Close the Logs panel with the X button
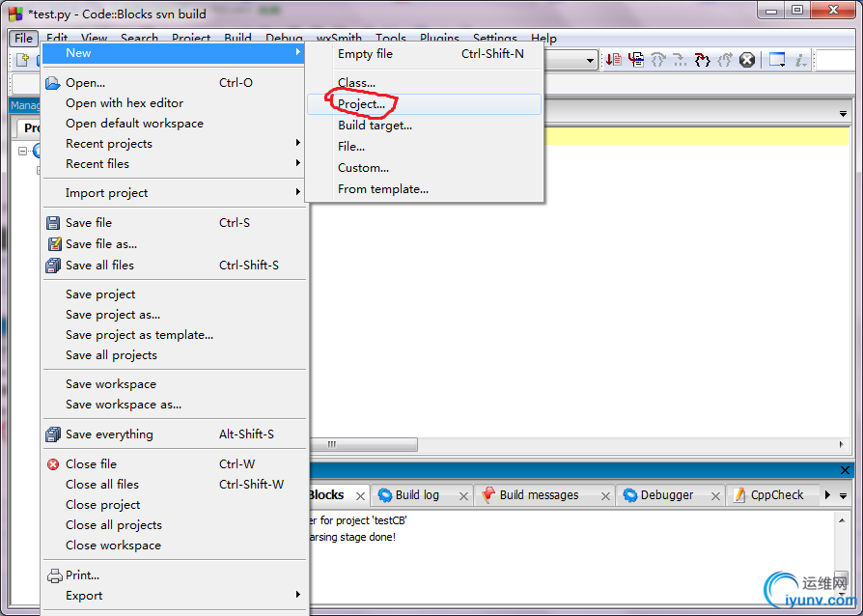Screen dimensions: 863x616 [845, 470]
